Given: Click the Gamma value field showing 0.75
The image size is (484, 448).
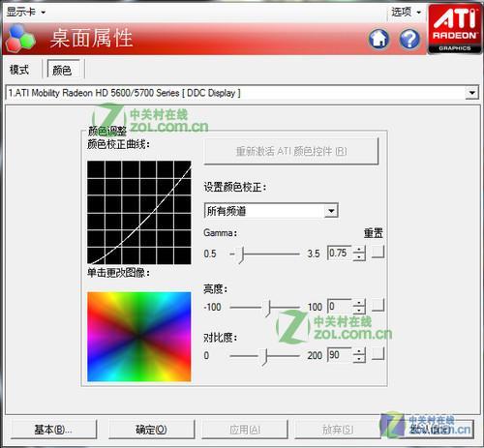Looking at the screenshot, I should (340, 253).
